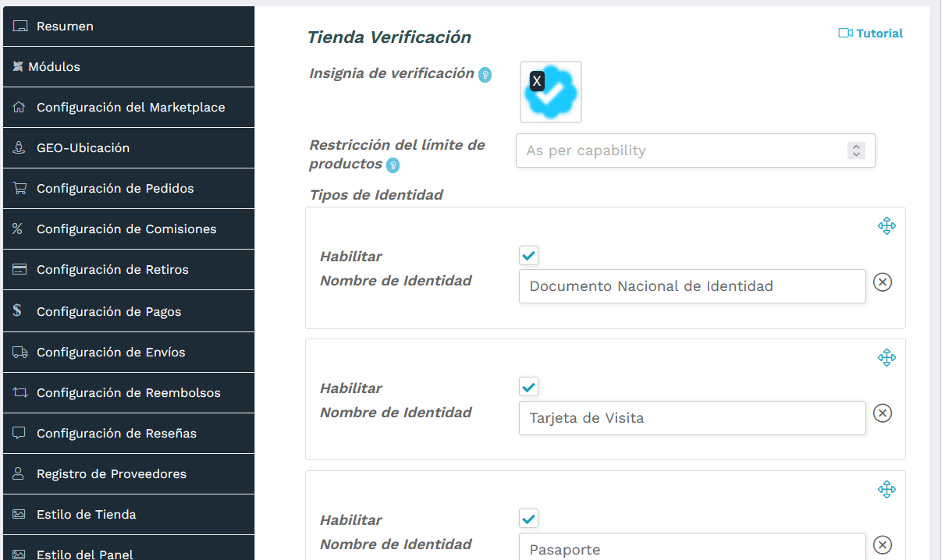Toggle the Habilitar checkbox for Pasaporte
The height and width of the screenshot is (560, 945).
click(x=528, y=519)
